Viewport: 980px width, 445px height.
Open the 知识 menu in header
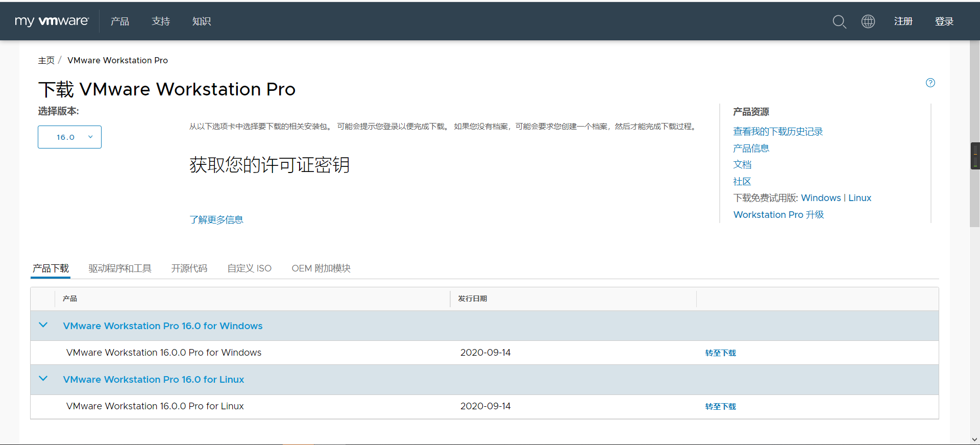click(202, 21)
